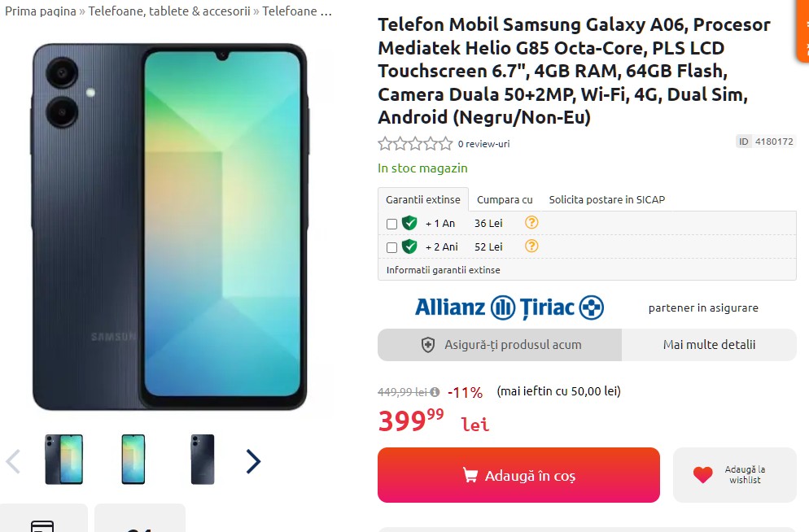Show next product thumbnails arrow

tap(253, 461)
